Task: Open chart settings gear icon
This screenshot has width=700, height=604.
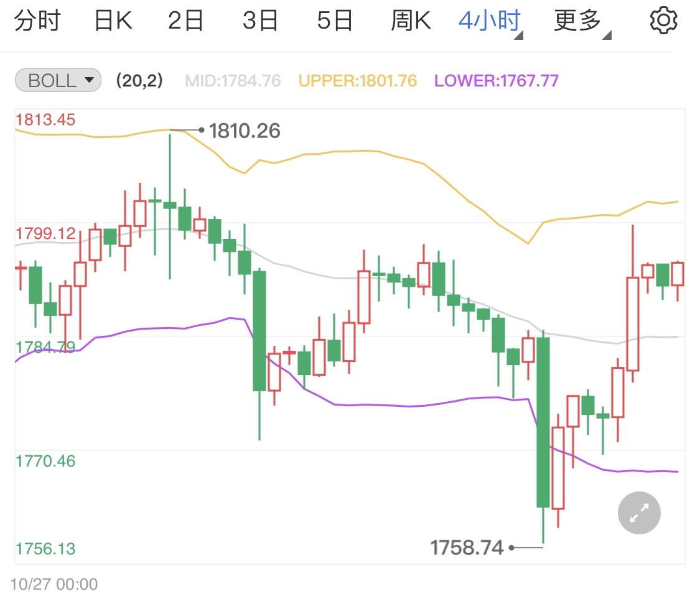Action: (x=663, y=20)
